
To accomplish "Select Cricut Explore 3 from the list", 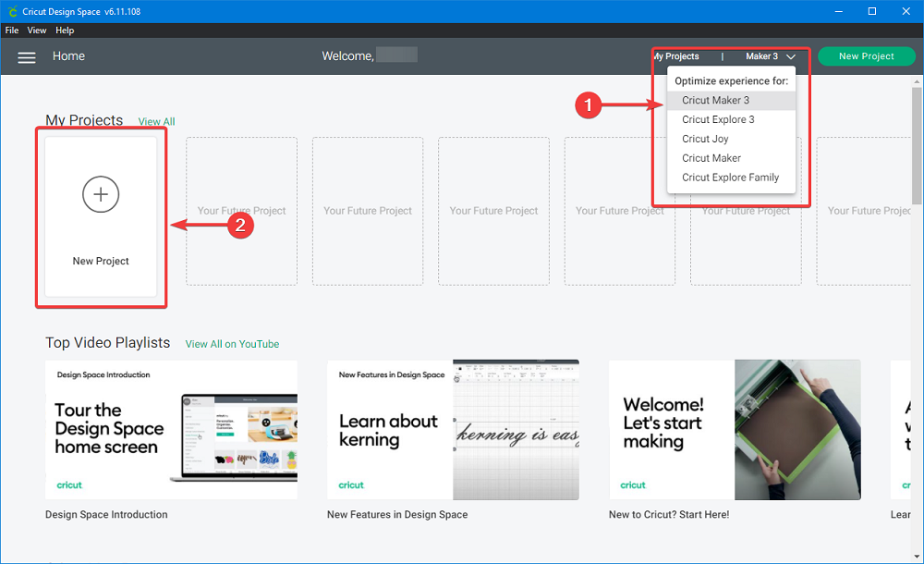I will [731, 119].
